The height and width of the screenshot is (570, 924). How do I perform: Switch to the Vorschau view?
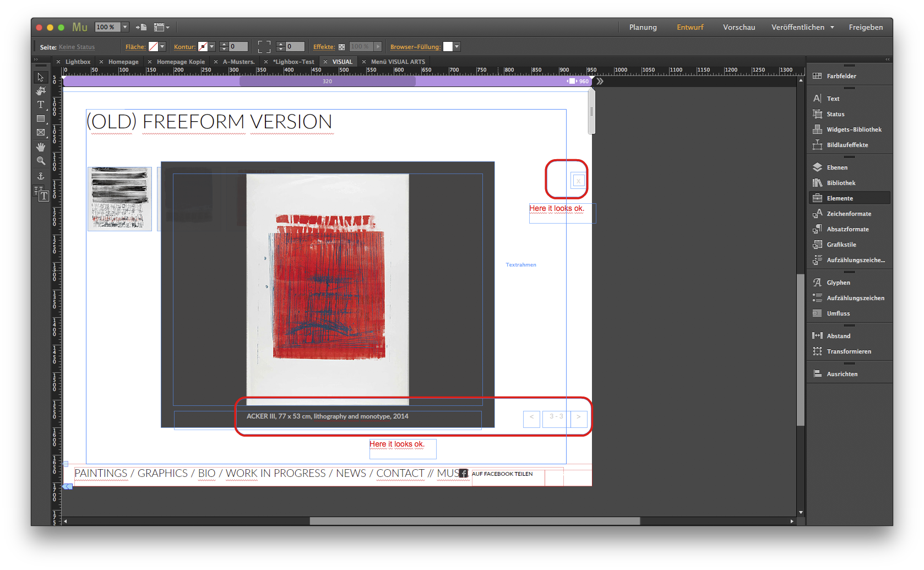point(739,27)
